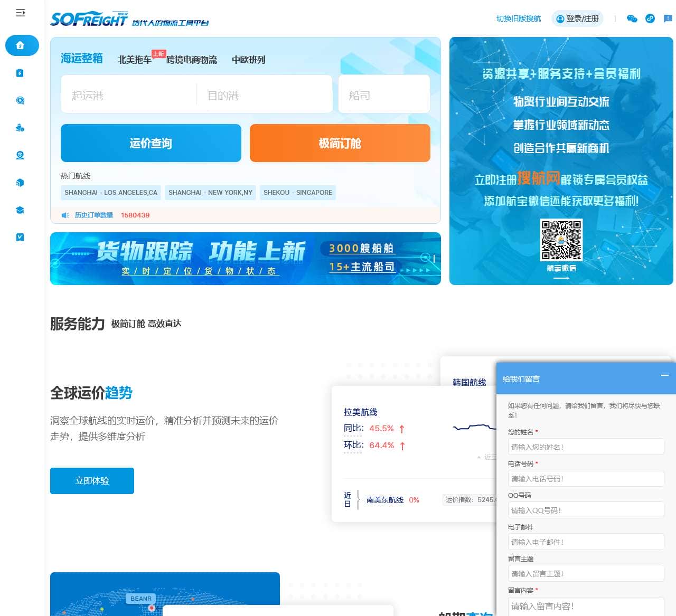
Task: Select the 中欧班列 tab
Action: 249,60
